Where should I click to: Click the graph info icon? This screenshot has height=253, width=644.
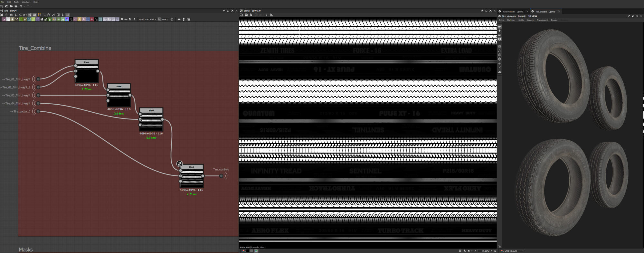tap(16, 15)
